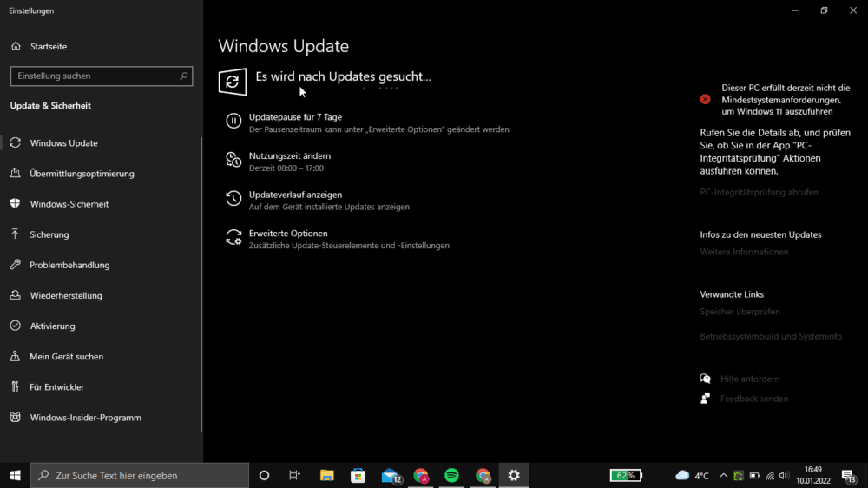Open File Explorer from taskbar
Screen dimensions: 868x488
[326, 475]
